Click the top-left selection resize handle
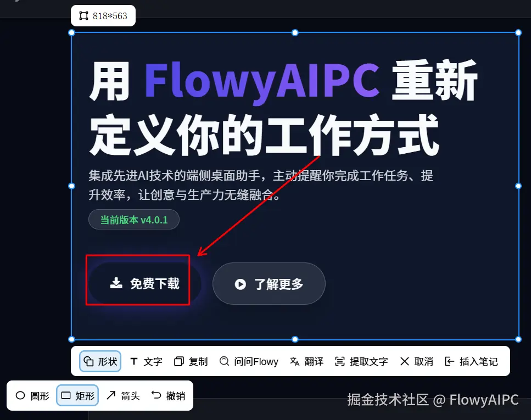 71,33
